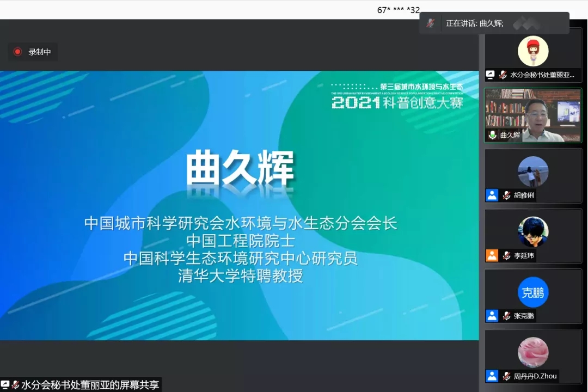
Task: Click the 录制中 recording status text
Action: [40, 52]
